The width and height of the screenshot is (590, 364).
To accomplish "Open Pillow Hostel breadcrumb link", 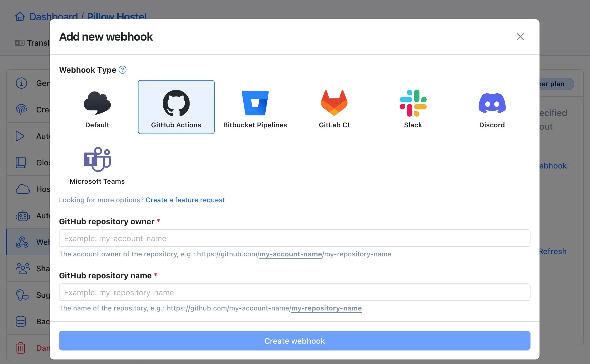I will (117, 16).
